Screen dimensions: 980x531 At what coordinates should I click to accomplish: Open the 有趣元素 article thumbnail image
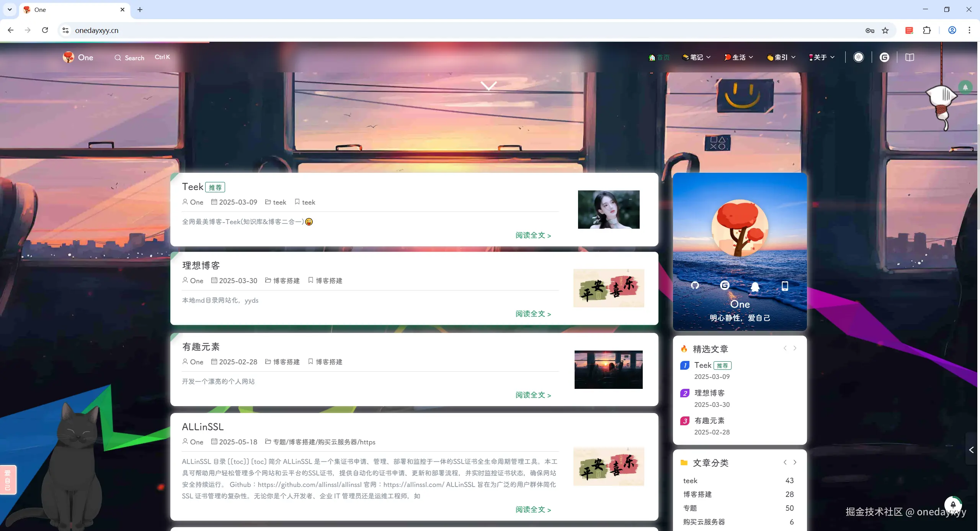coord(608,369)
